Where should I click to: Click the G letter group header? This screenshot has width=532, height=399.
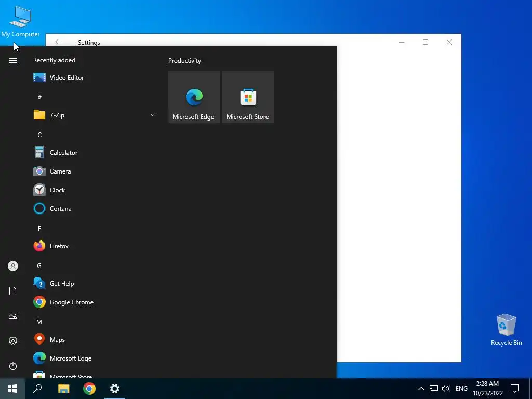tap(39, 265)
